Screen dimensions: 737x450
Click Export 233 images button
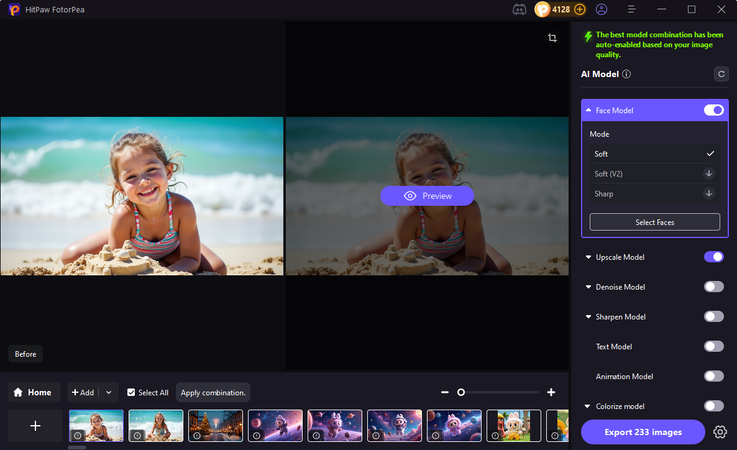643,432
